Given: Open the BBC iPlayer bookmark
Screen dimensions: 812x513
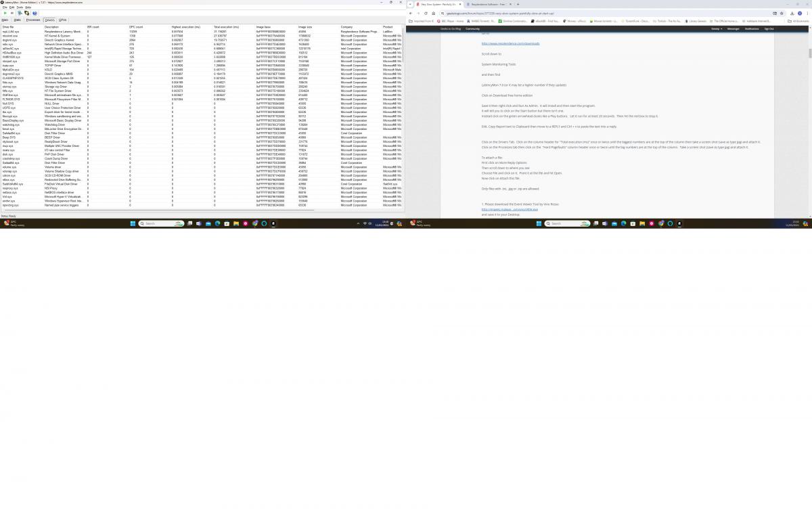Looking at the screenshot, I should pos(451,21).
